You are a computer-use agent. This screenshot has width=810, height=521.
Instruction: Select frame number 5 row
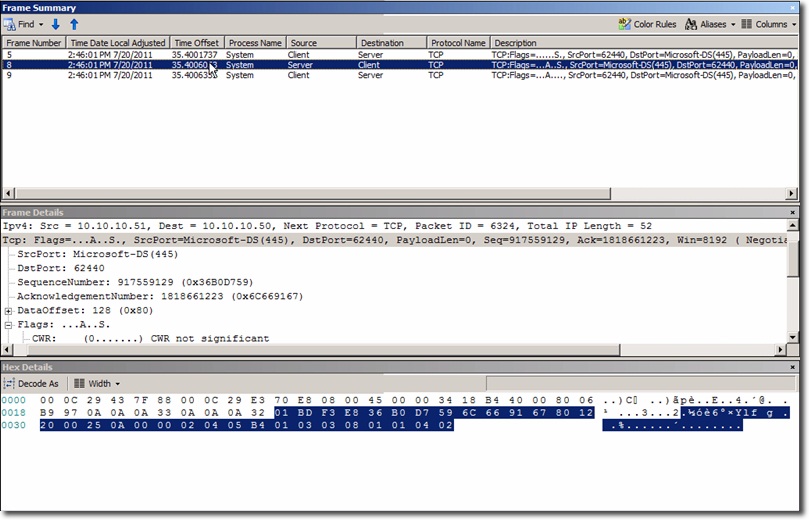400,55
